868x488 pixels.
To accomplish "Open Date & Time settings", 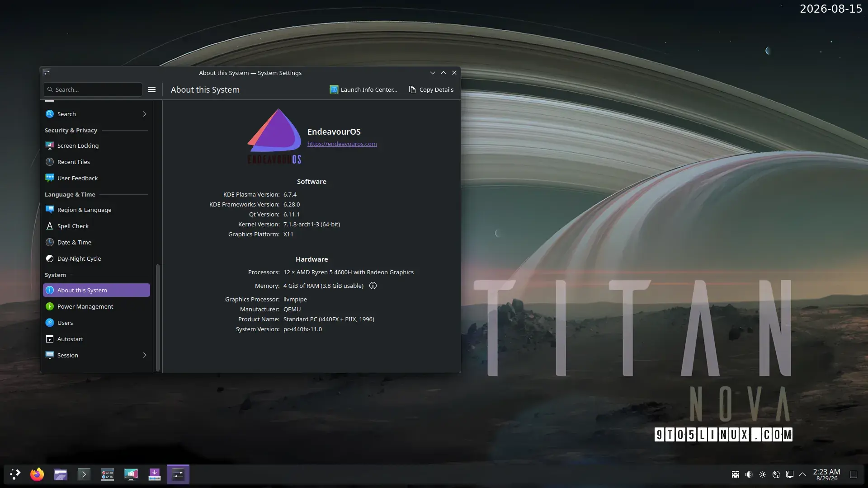I will click(96, 242).
